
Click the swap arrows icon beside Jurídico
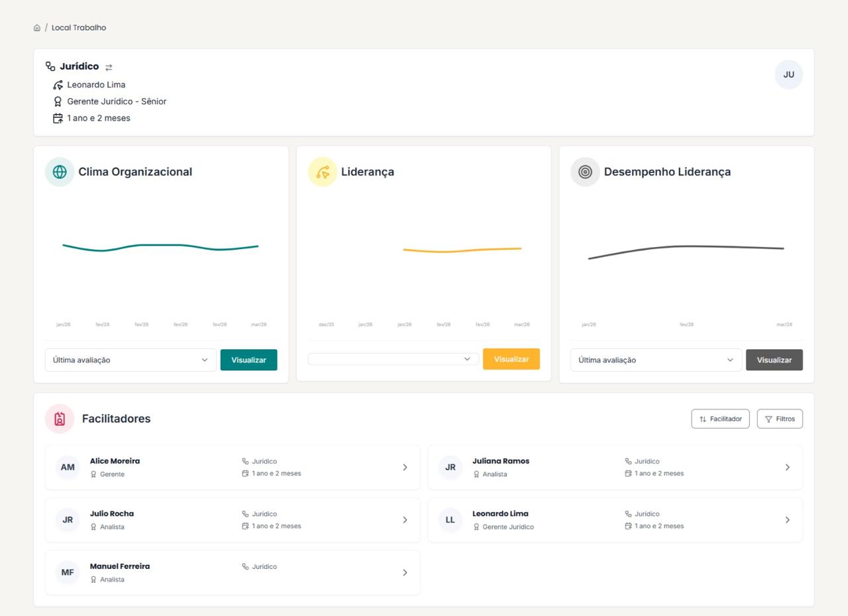point(109,67)
